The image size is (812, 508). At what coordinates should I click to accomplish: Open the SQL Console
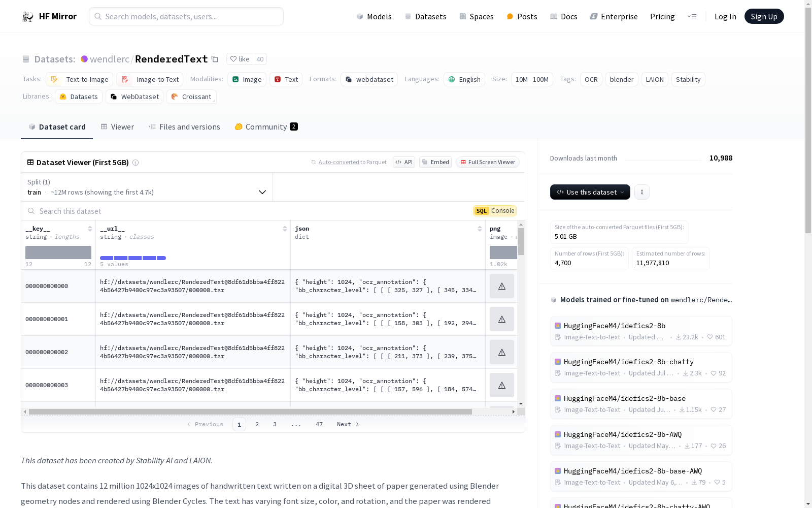pos(495,211)
